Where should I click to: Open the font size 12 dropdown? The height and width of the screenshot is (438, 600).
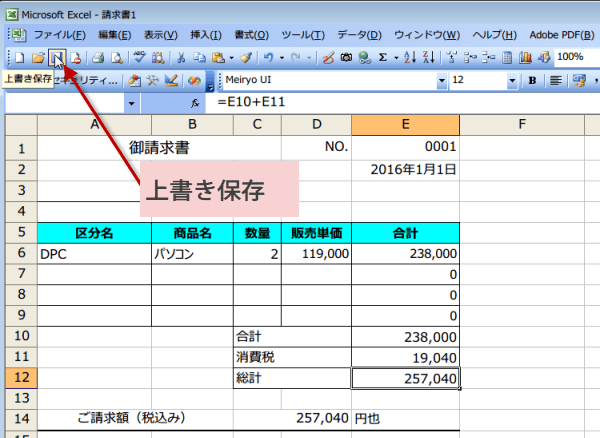point(512,80)
